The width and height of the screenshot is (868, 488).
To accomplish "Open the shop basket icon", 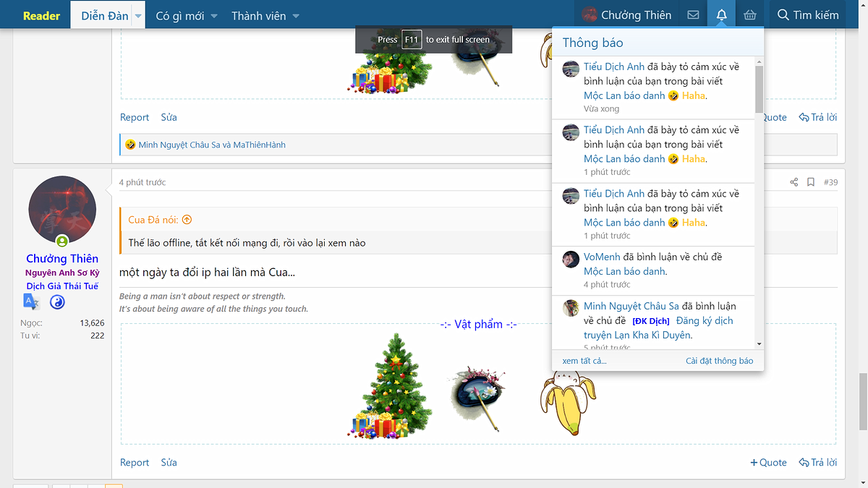I will point(750,15).
